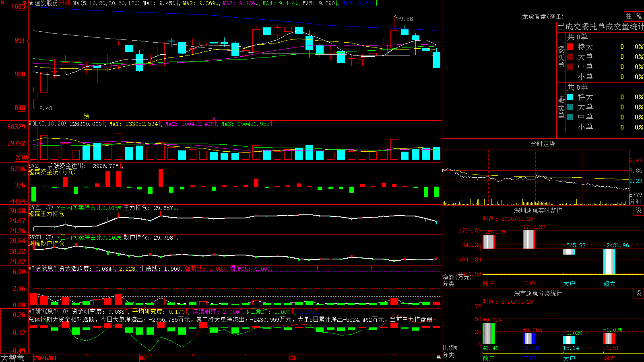Click the 小单 row under 委卖单

point(605,127)
